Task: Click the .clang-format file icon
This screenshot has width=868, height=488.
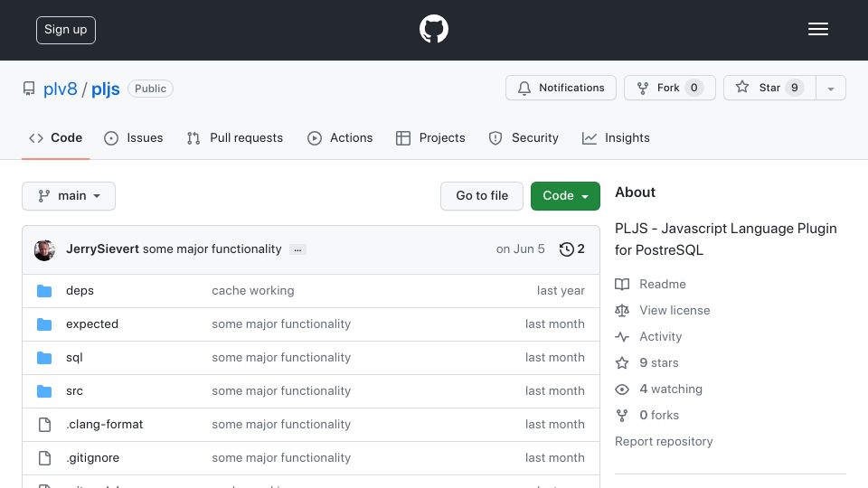Action: click(44, 425)
